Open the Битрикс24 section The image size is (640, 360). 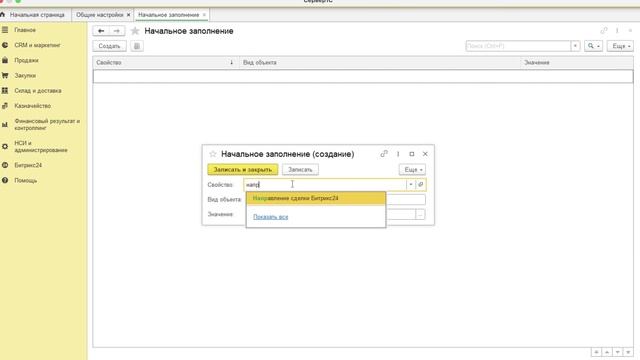(28, 165)
